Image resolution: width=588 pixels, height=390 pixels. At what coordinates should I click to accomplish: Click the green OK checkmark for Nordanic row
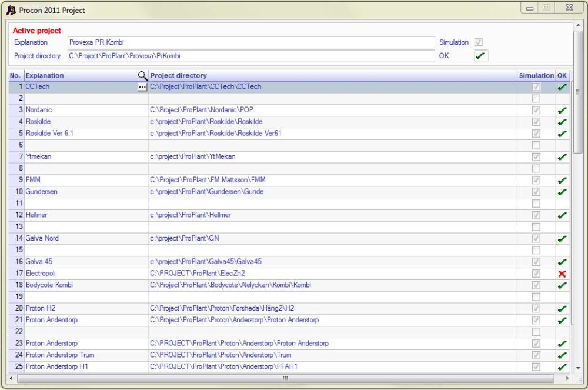pos(562,111)
